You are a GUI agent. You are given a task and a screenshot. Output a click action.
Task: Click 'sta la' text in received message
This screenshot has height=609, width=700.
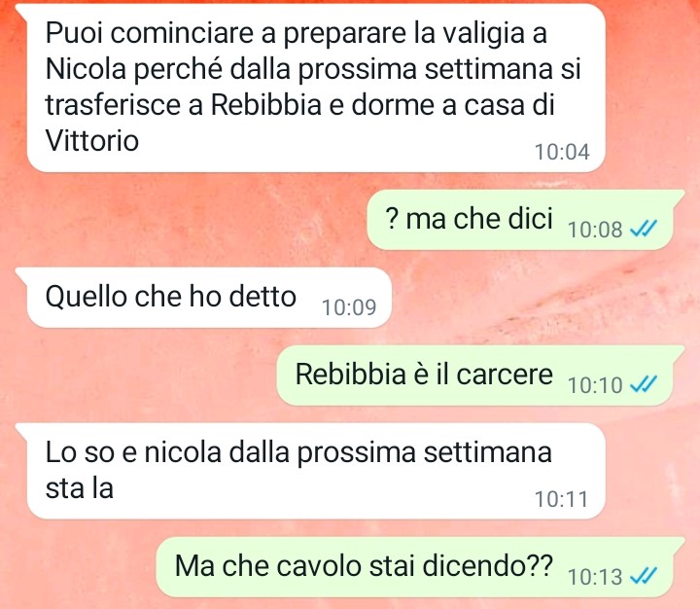coord(80,487)
